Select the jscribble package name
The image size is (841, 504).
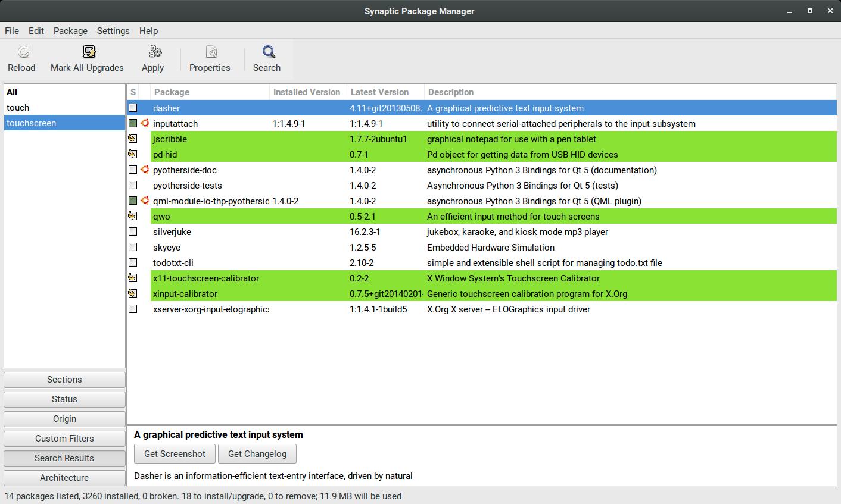(x=170, y=139)
